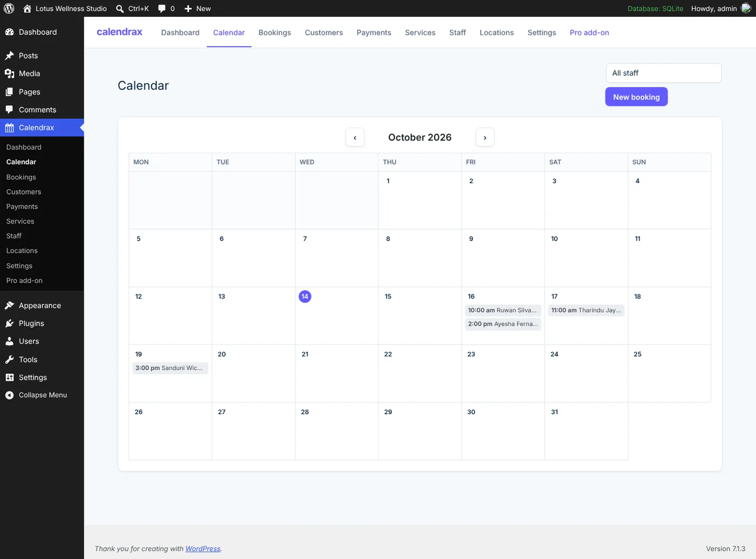Open the 3:00 pm Sanduni booking

tap(170, 368)
